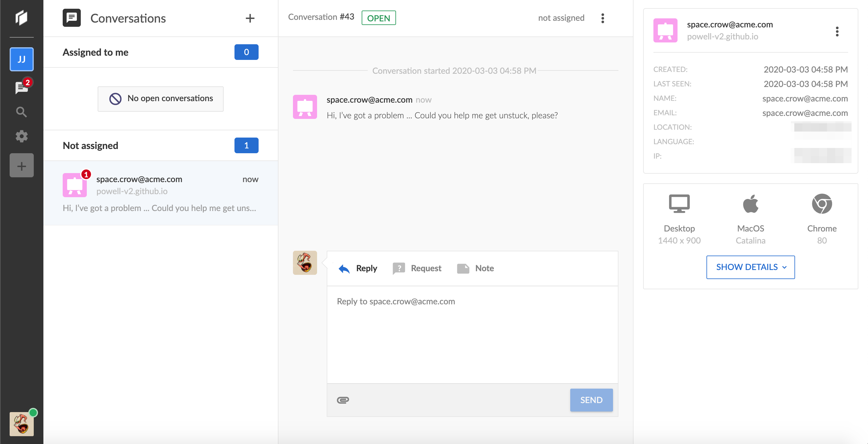Click in the reply message text field
This screenshot has height=444, width=868.
pyautogui.click(x=472, y=333)
